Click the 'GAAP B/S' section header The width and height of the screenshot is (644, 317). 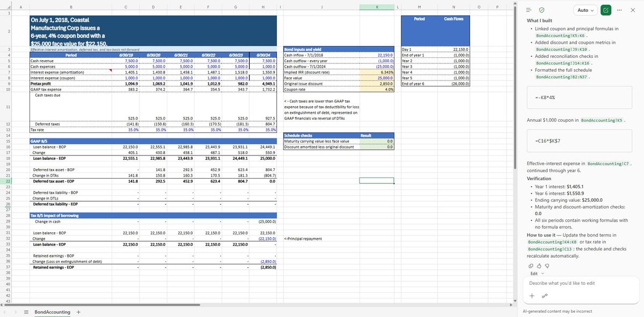(71, 141)
